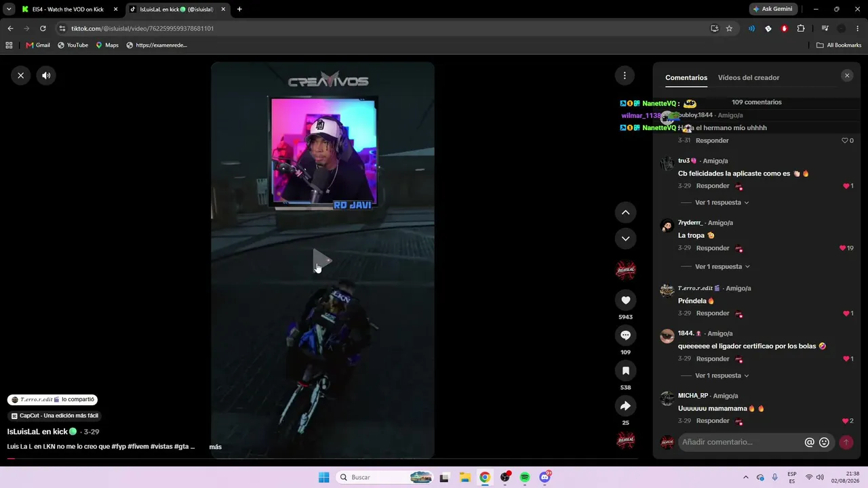Screen dimensions: 868x488
Task: Show hidden system tray icons
Action: tap(746, 477)
